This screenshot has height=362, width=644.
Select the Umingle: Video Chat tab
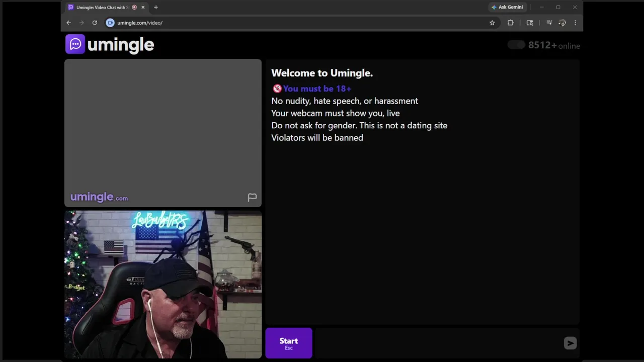[x=107, y=8]
